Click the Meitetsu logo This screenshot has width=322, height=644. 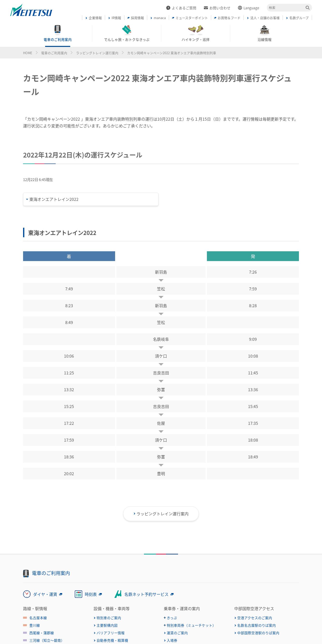point(31,11)
